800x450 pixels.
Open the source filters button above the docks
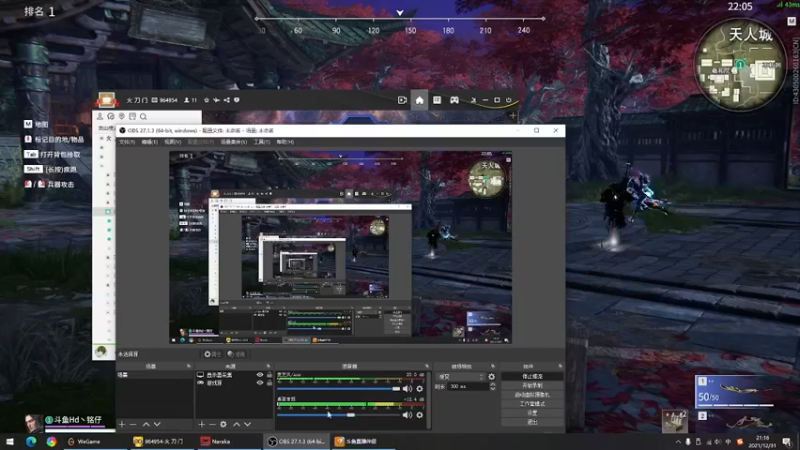tap(236, 354)
